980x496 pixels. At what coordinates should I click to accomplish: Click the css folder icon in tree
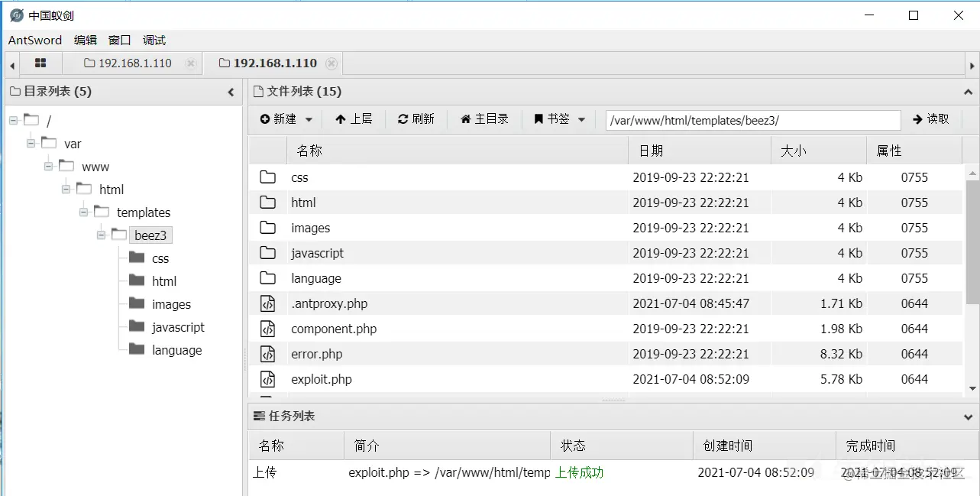137,258
